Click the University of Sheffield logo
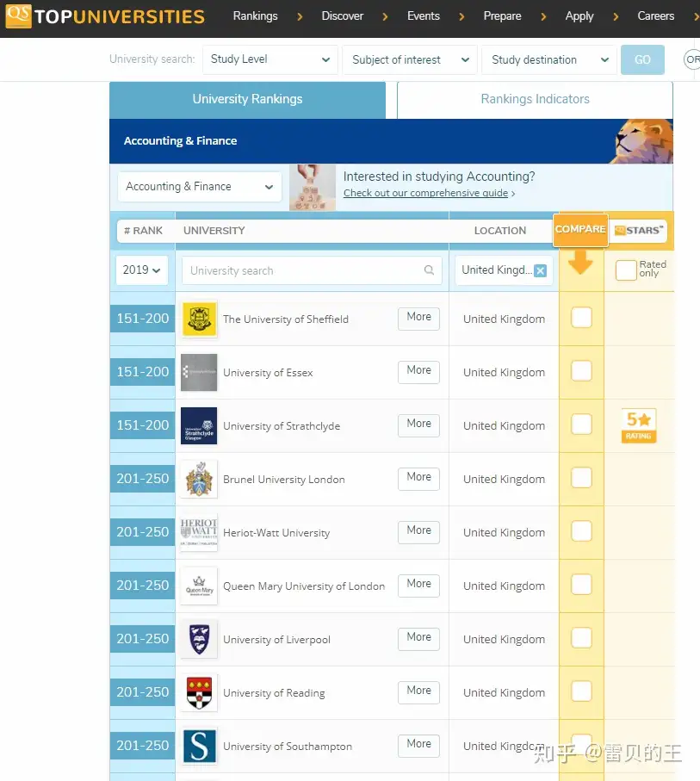The height and width of the screenshot is (781, 700). click(199, 319)
